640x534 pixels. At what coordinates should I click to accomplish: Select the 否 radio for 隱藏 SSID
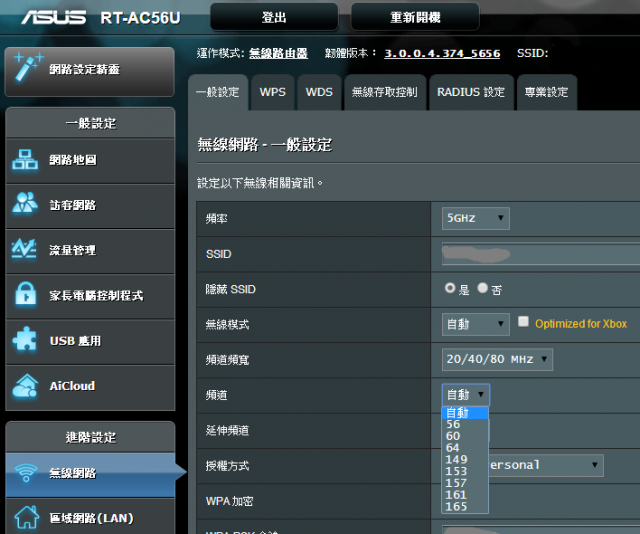[x=482, y=288]
